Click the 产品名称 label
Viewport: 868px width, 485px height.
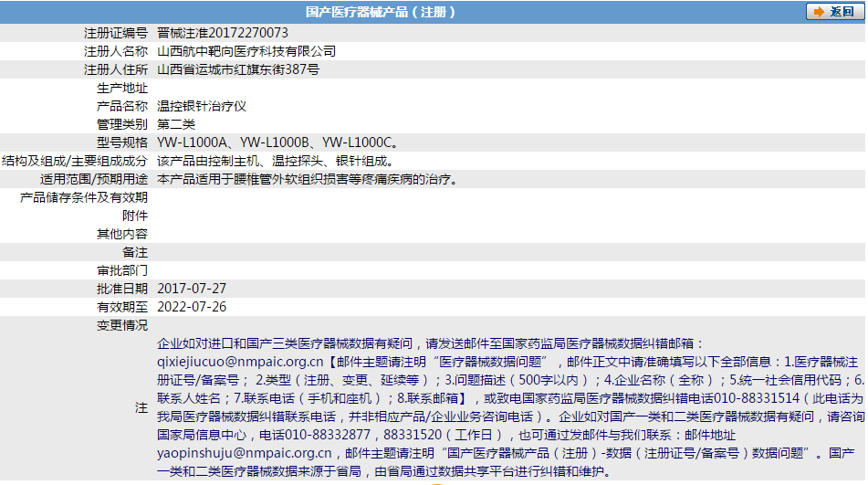coord(122,106)
